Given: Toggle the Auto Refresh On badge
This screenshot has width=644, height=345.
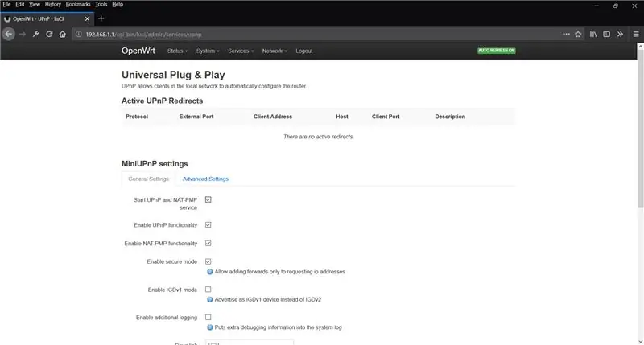Looking at the screenshot, I should (x=496, y=51).
